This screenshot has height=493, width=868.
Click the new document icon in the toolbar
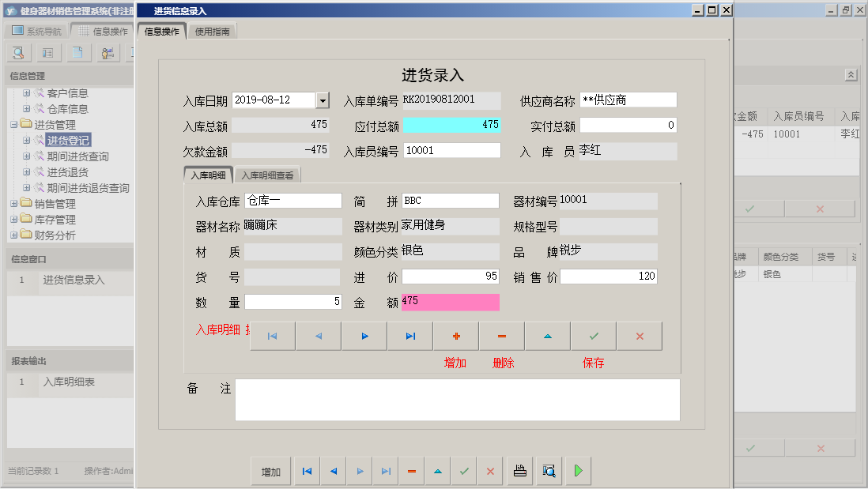pos(77,52)
